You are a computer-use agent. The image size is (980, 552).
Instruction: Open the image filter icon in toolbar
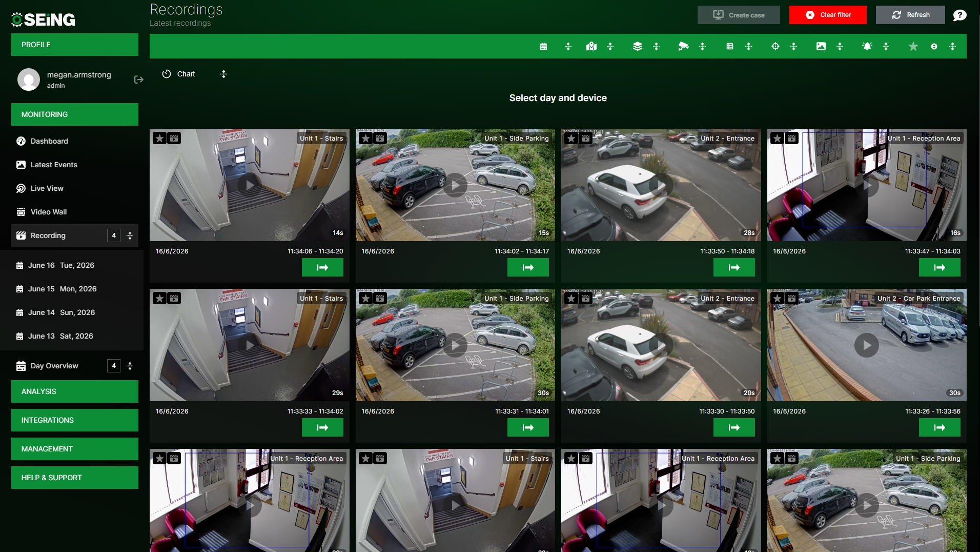pos(821,46)
